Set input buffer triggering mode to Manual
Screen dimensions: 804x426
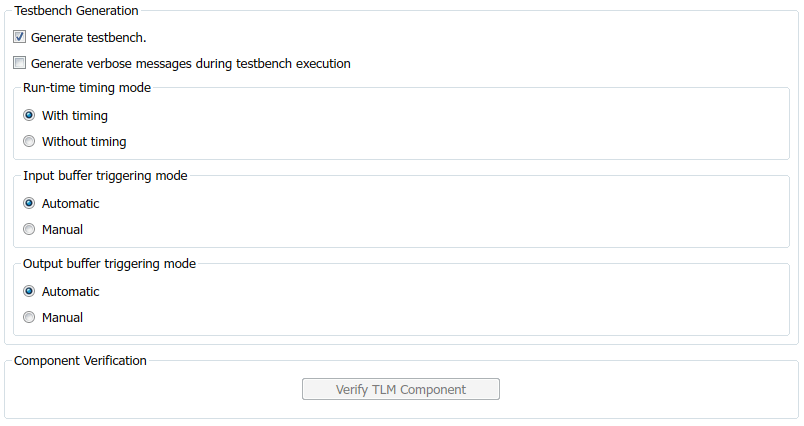(29, 230)
